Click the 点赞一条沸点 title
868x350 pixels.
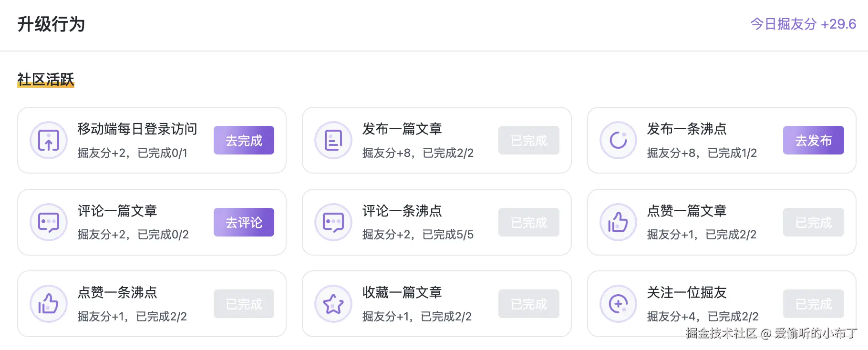(x=117, y=292)
